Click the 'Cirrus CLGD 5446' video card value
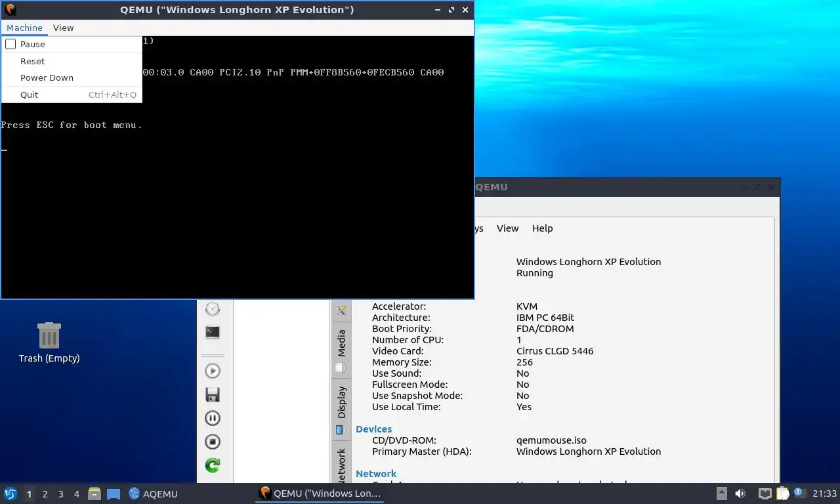840x504 pixels. pyautogui.click(x=555, y=351)
